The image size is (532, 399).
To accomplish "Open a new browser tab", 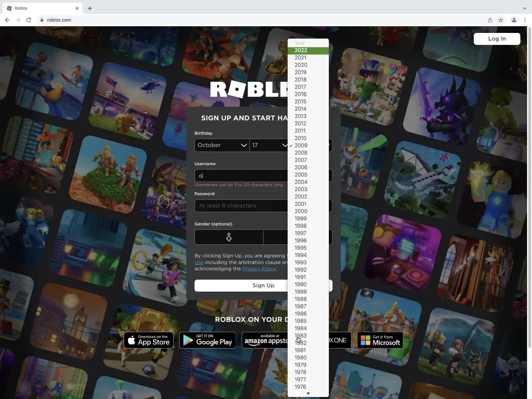I will tap(90, 8).
